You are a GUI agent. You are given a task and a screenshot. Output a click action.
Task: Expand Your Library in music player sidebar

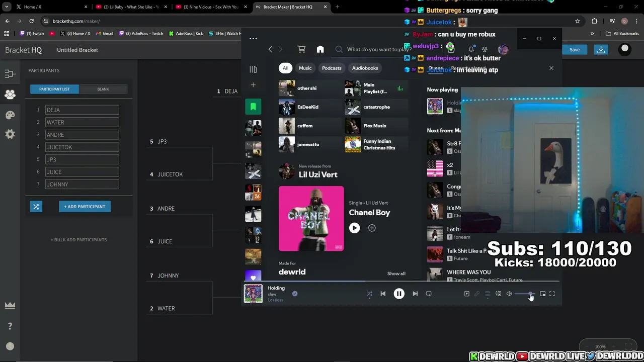[253, 69]
